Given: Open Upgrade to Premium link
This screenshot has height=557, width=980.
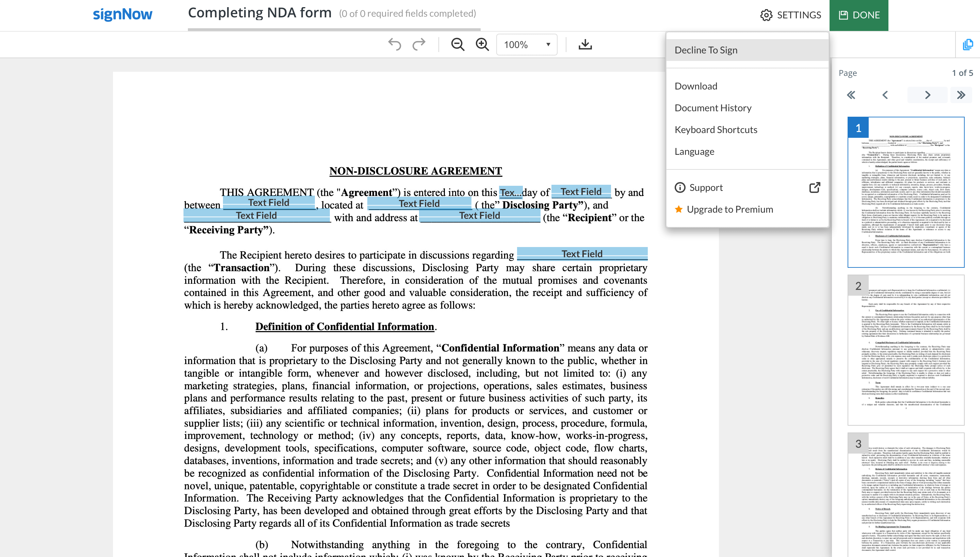Looking at the screenshot, I should coord(729,209).
